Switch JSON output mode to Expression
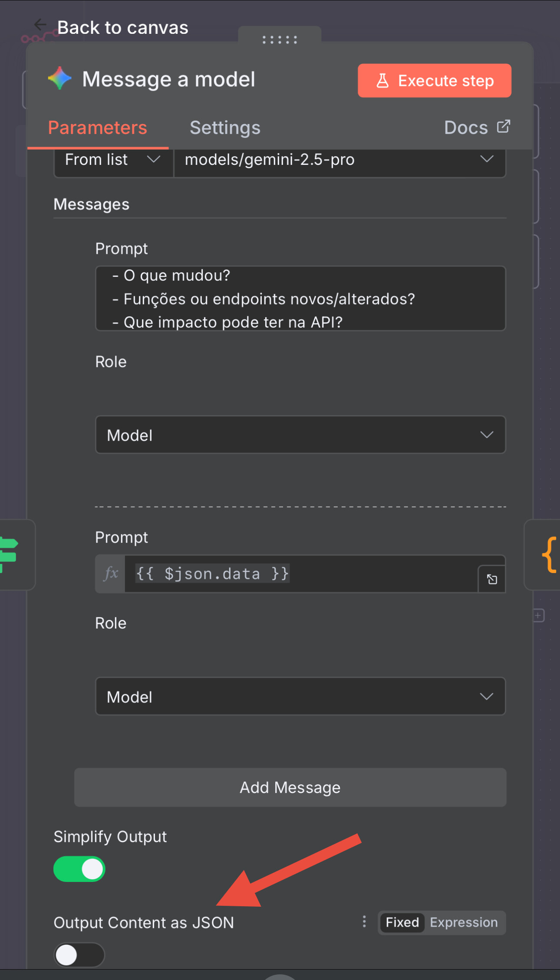 tap(464, 922)
